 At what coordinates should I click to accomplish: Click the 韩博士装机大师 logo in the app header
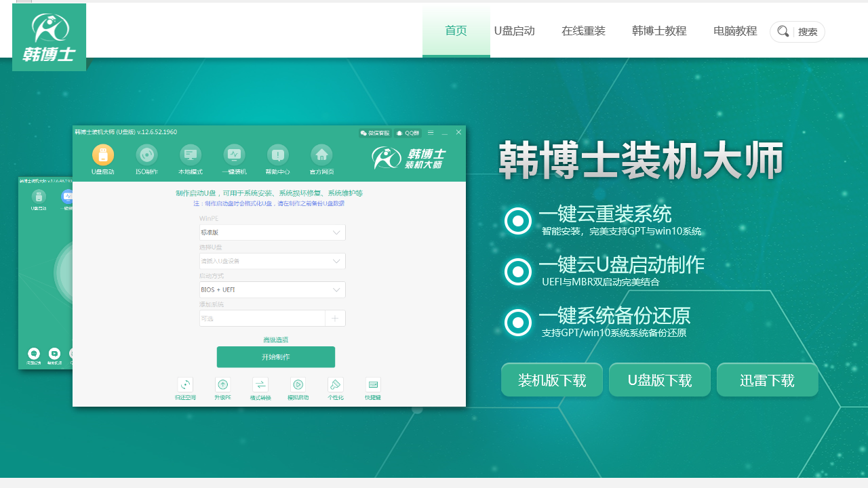tap(409, 158)
